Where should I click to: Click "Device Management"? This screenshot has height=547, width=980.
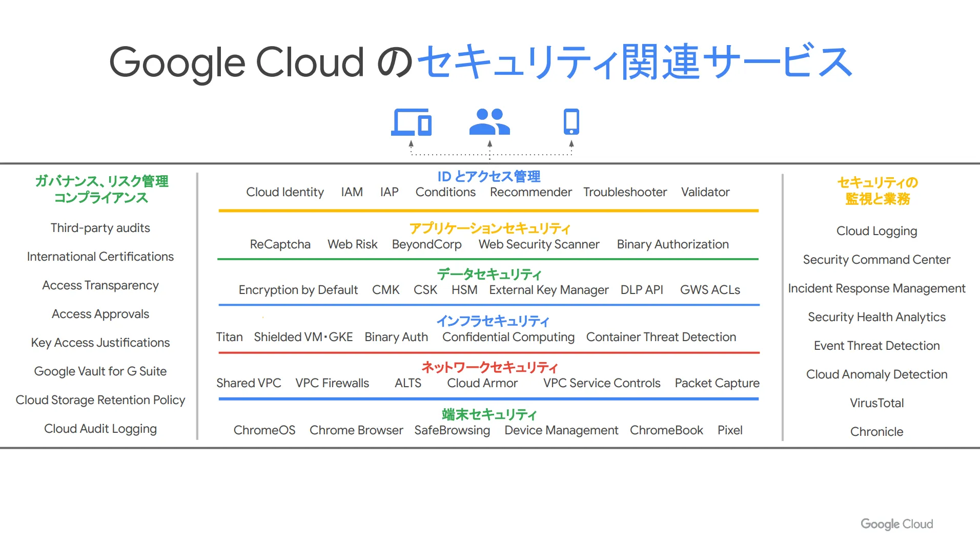coord(561,431)
